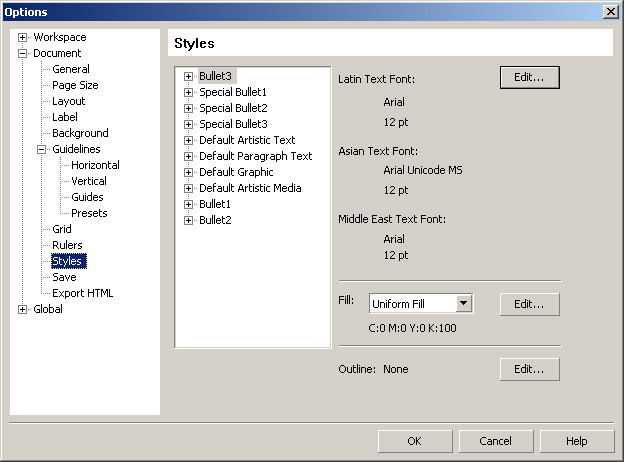This screenshot has width=624, height=462.
Task: Select the Horizontal guidelines item
Action: [x=95, y=165]
